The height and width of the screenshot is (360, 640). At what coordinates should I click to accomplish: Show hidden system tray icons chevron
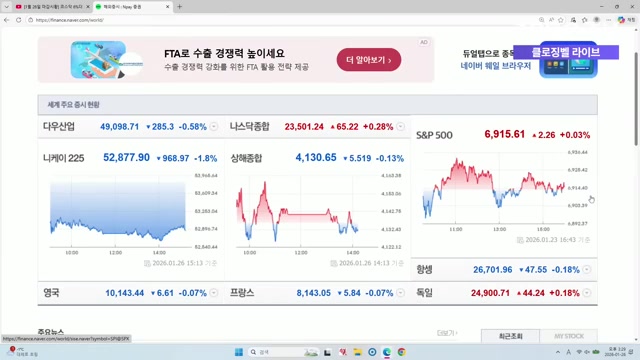(x=558, y=352)
